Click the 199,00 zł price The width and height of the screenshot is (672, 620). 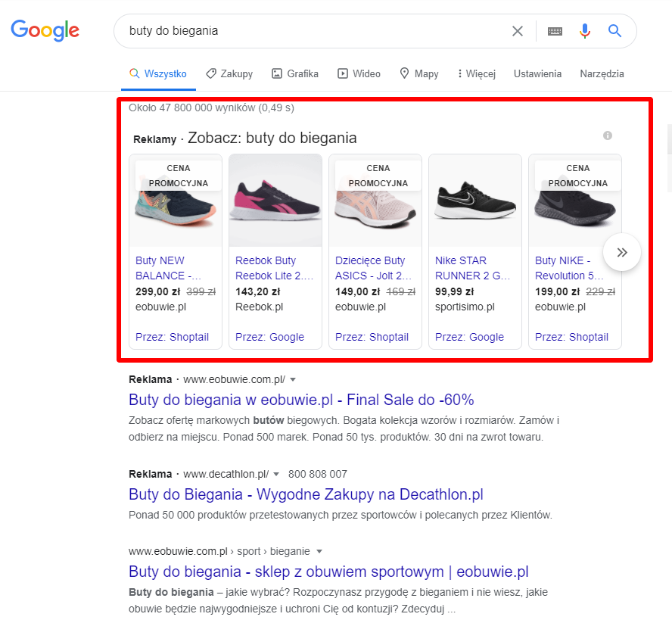pos(557,292)
